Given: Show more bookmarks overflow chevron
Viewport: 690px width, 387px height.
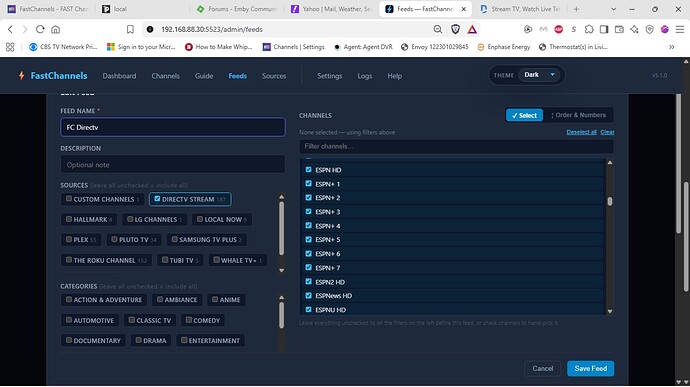Looking at the screenshot, I should 672,47.
